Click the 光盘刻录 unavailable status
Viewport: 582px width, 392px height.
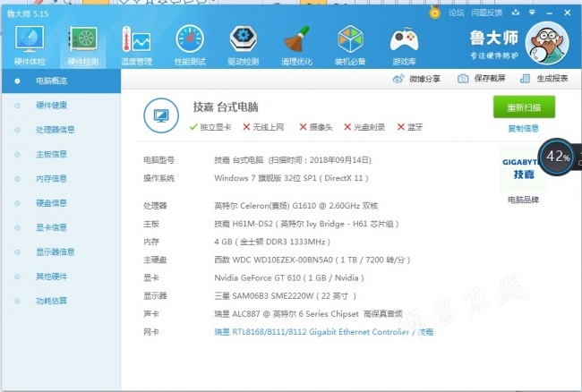coord(364,127)
